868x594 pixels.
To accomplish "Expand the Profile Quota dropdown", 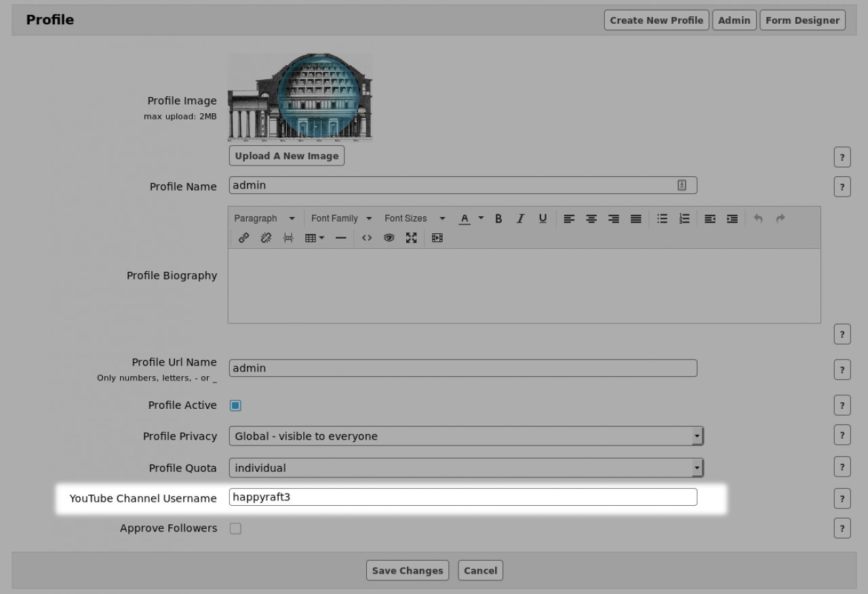I will pos(465,468).
